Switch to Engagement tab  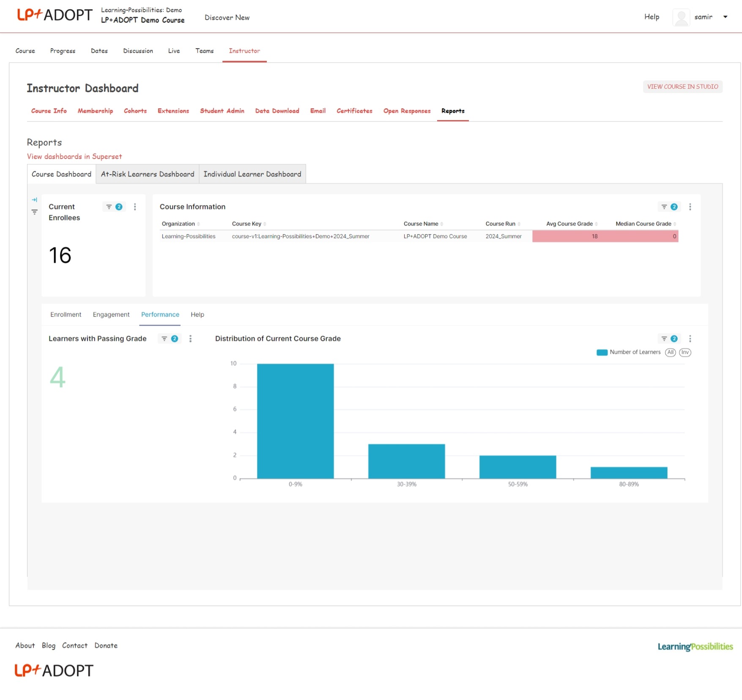point(111,315)
